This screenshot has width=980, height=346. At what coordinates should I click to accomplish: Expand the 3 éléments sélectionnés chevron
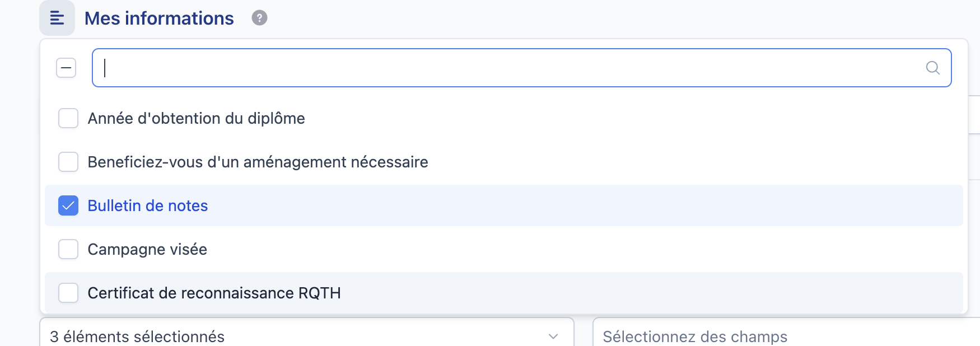tap(553, 336)
